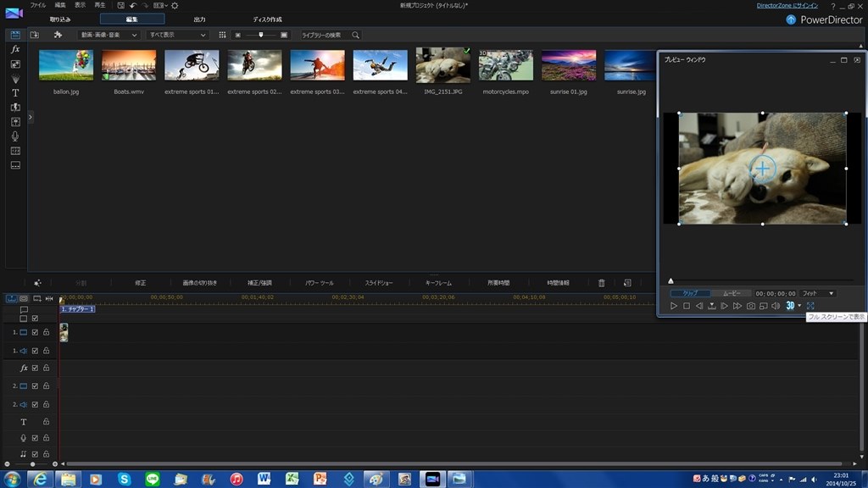Stop the preview playback

point(687,305)
